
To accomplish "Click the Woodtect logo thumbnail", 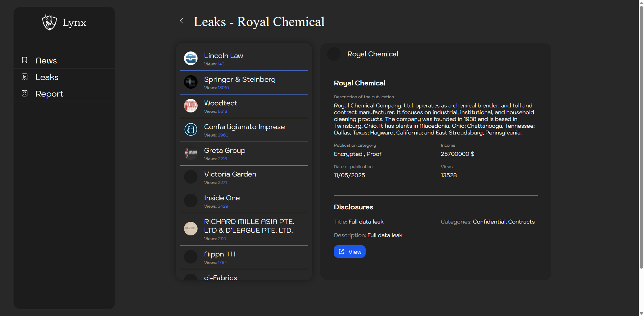I will (x=191, y=106).
